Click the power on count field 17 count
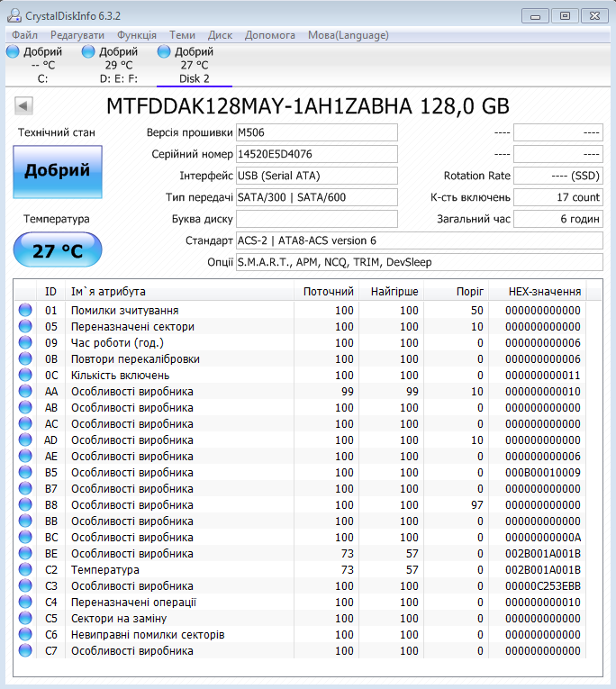The width and height of the screenshot is (616, 689). [558, 197]
